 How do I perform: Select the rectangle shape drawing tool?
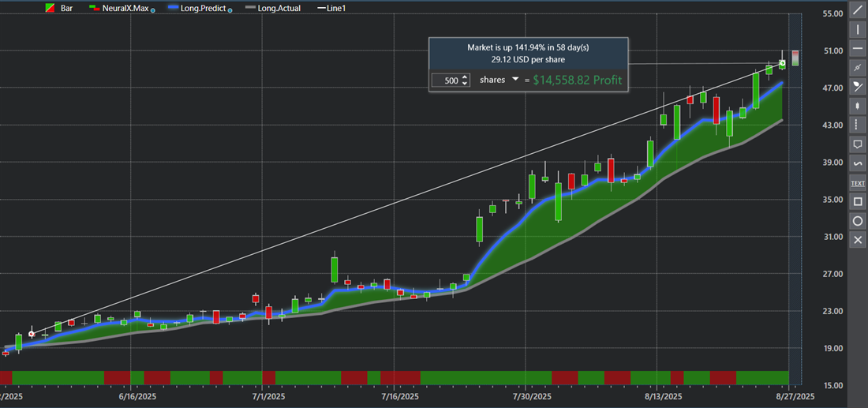[857, 202]
